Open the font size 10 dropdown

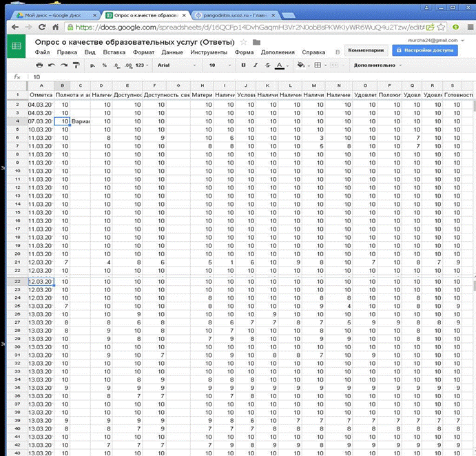click(x=220, y=65)
